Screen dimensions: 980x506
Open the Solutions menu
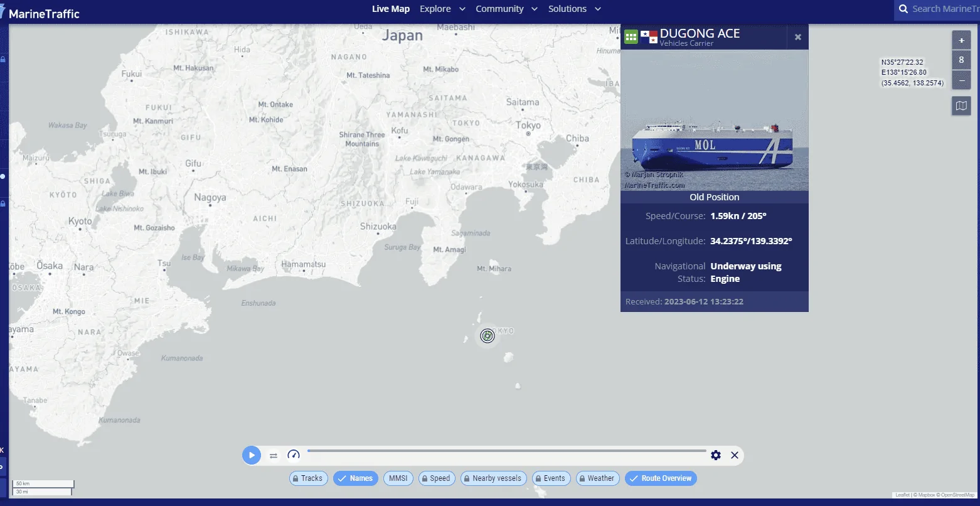pos(567,9)
